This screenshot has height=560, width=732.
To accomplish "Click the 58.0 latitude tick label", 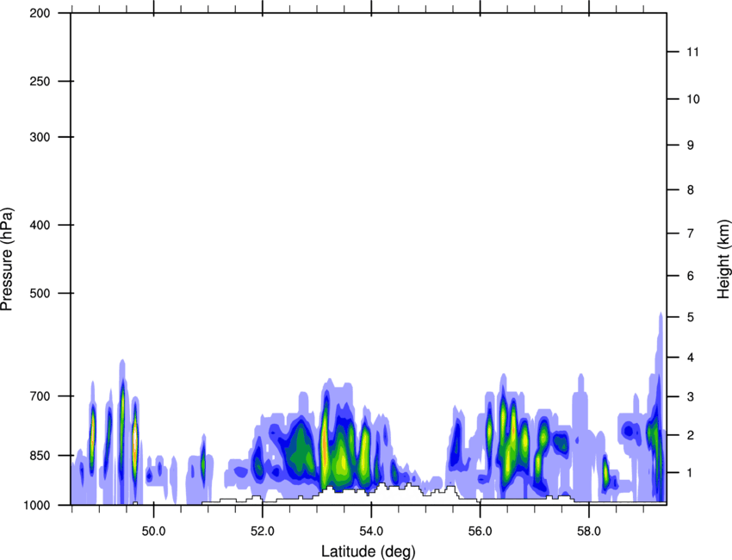I will coord(589,532).
